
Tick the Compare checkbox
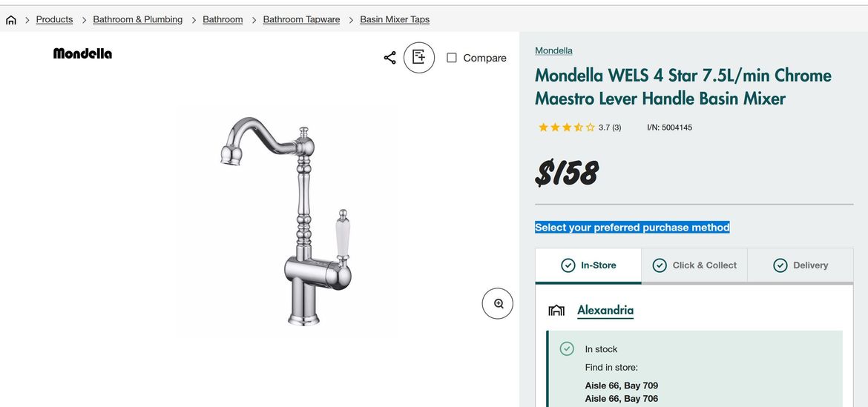click(452, 58)
